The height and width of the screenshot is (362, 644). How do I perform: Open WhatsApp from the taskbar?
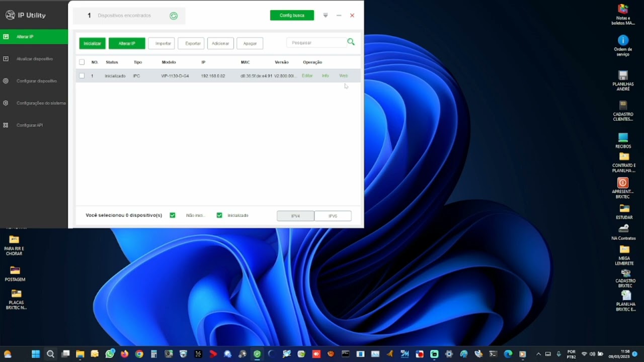[x=110, y=354]
